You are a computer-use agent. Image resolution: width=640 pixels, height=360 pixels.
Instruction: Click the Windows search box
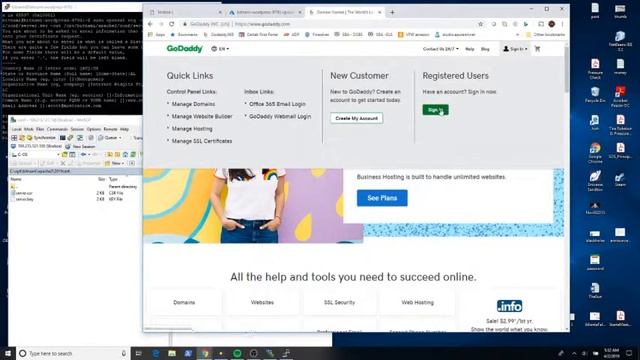[73, 353]
